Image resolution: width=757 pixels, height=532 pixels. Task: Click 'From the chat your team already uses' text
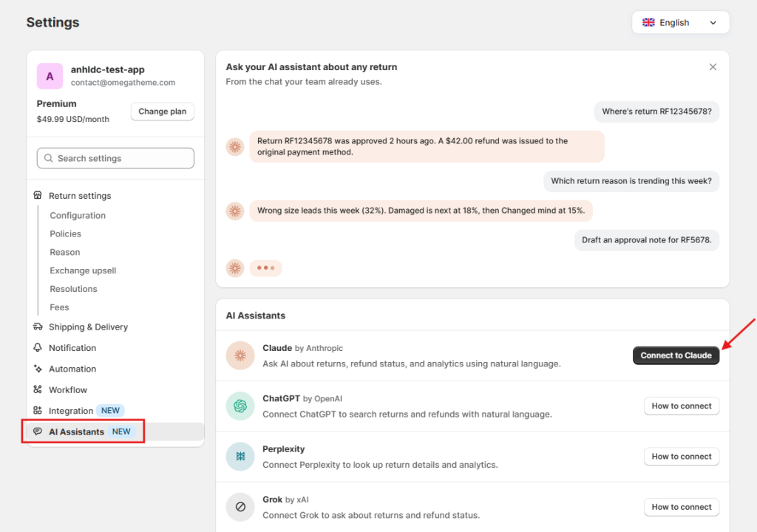point(304,81)
